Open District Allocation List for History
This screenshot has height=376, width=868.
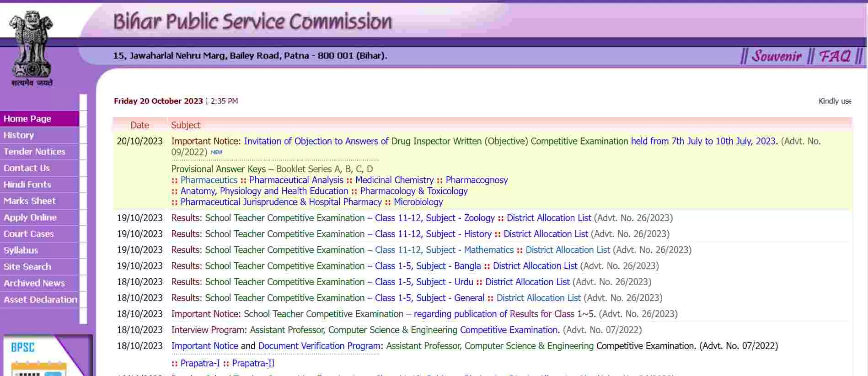click(546, 234)
